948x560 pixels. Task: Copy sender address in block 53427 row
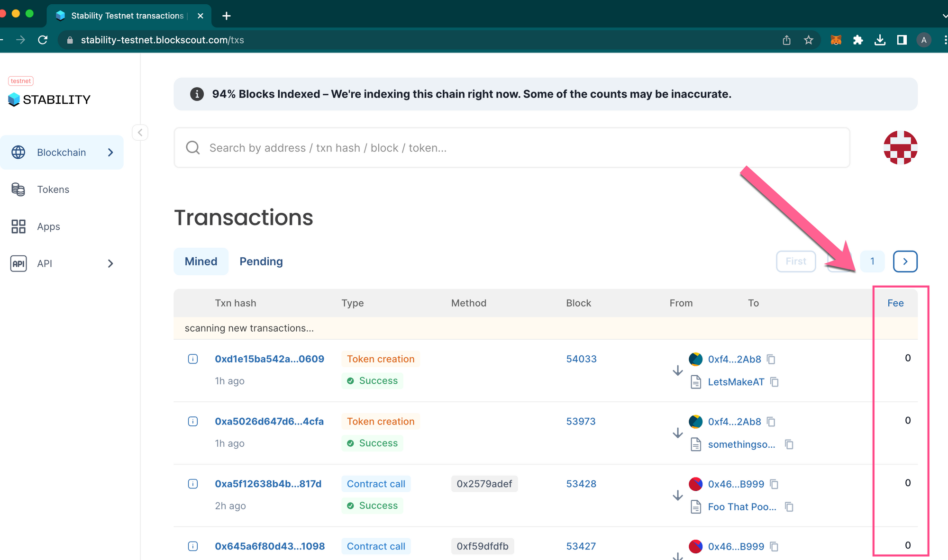pyautogui.click(x=774, y=546)
